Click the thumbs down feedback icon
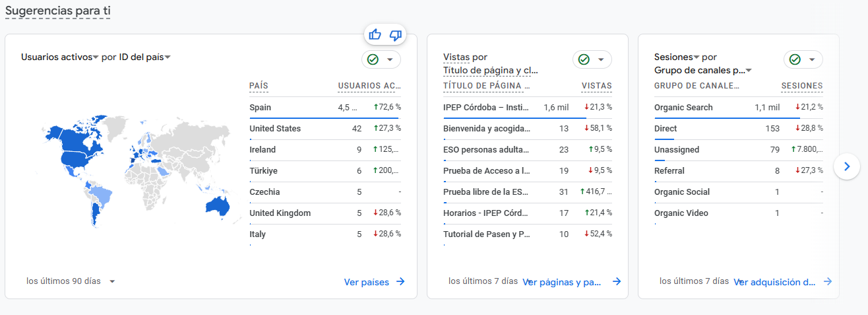The width and height of the screenshot is (868, 315). 396,34
